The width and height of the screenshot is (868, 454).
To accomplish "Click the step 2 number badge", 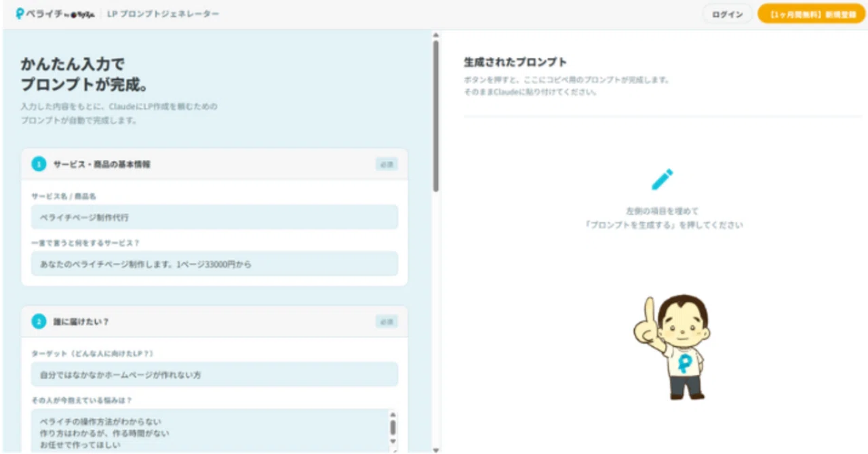I will click(39, 322).
